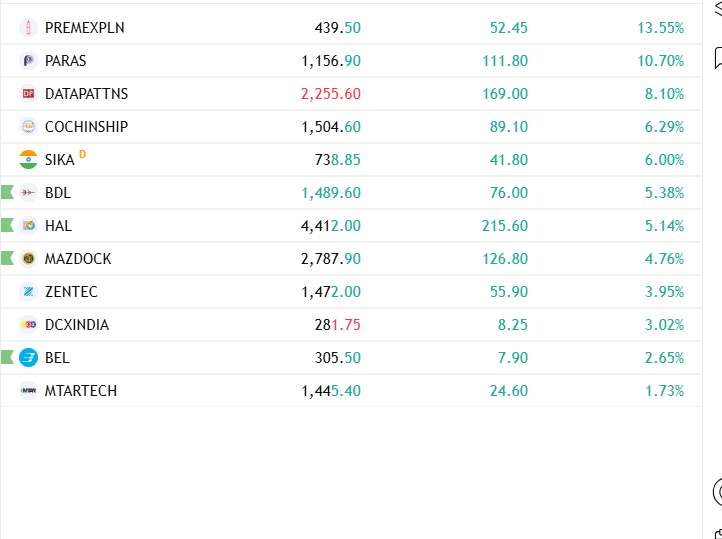Screen dimensions: 722x539
Task: Select the PREMEXPLN symbol name
Action: pos(85,28)
